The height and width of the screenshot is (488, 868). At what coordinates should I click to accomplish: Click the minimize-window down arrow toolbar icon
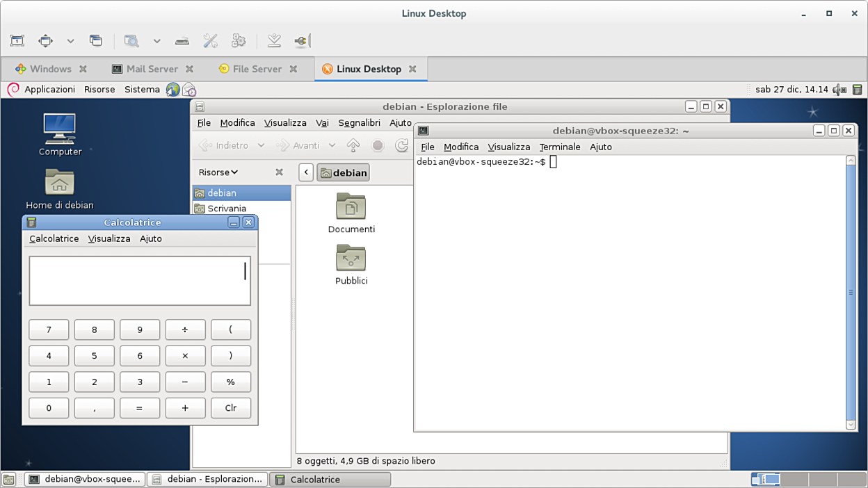[x=274, y=41]
